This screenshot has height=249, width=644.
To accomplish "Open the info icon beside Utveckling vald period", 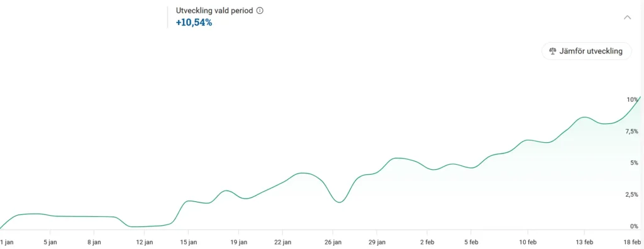I will click(x=260, y=11).
